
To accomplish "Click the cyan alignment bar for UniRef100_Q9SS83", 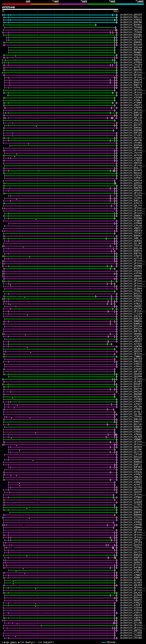I will [60, 15].
